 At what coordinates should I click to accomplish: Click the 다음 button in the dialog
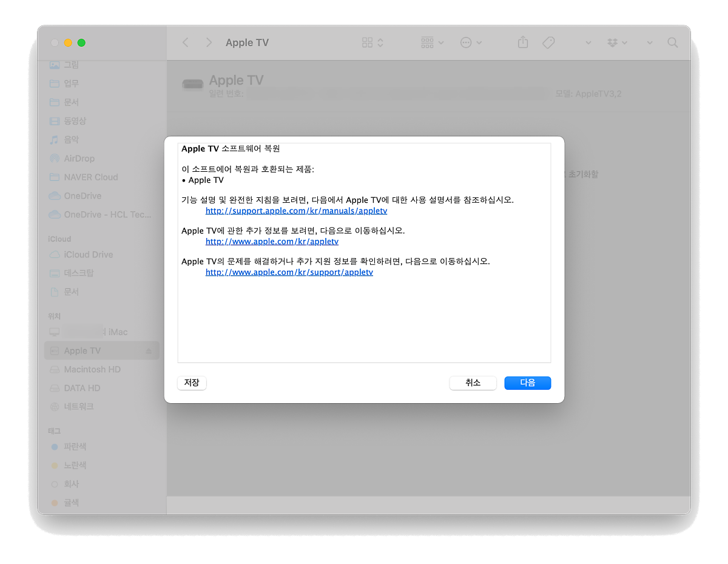pos(527,383)
